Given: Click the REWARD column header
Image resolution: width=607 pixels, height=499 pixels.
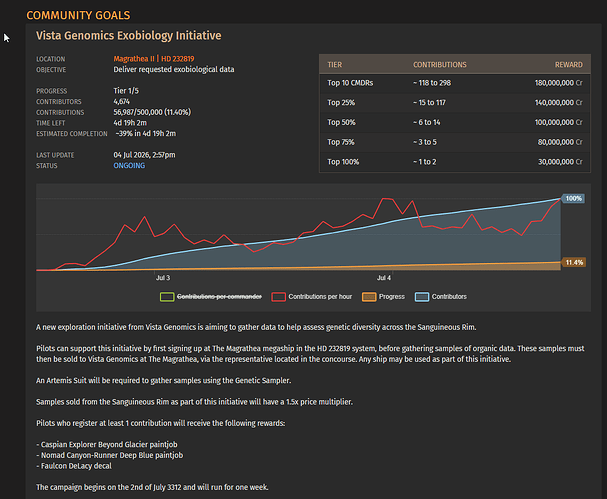Looking at the screenshot, I should (x=568, y=65).
